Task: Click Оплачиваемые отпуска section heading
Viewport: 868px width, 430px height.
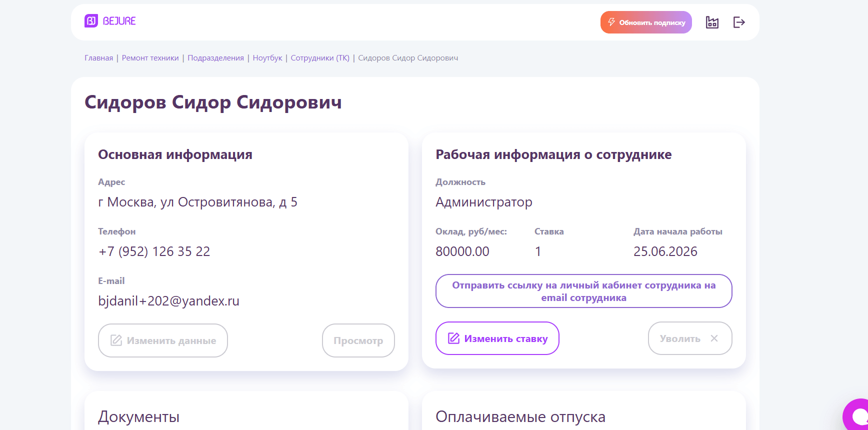Action: pyautogui.click(x=520, y=416)
